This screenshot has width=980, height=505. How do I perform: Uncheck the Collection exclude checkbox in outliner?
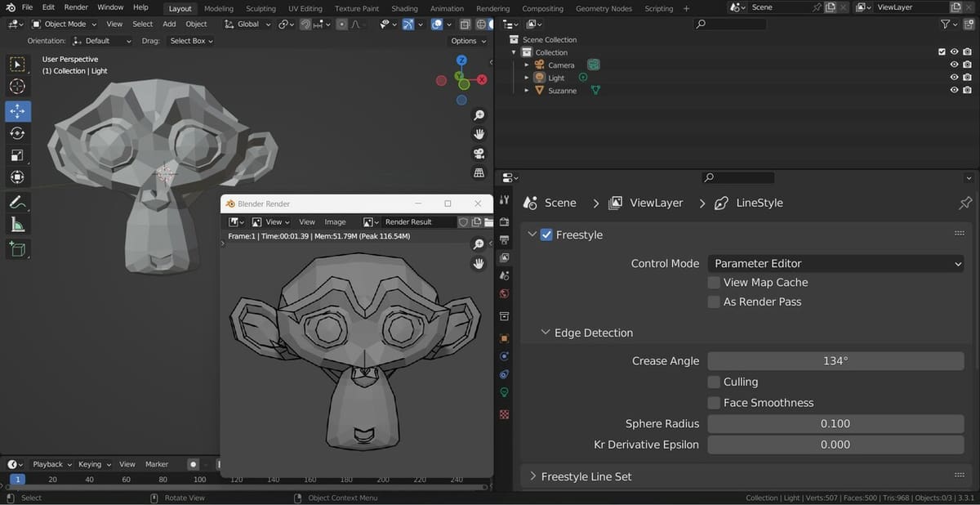pyautogui.click(x=942, y=52)
